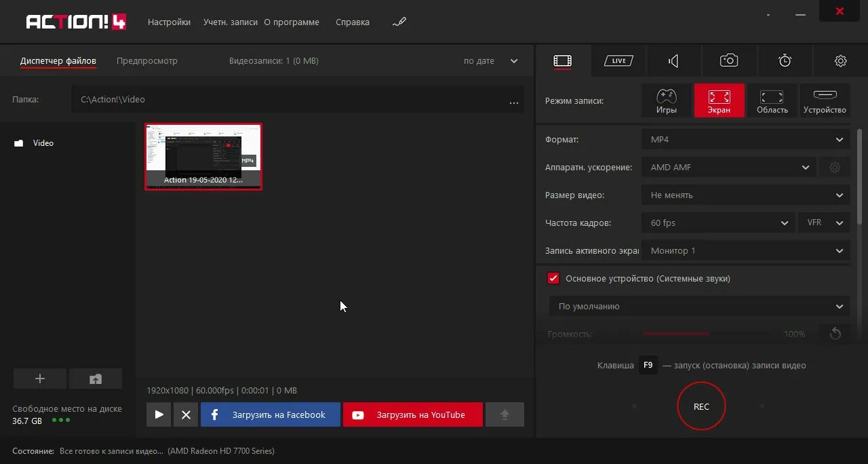Open hardware acceleration settings gear
Image resolution: width=868 pixels, height=464 pixels.
click(835, 167)
